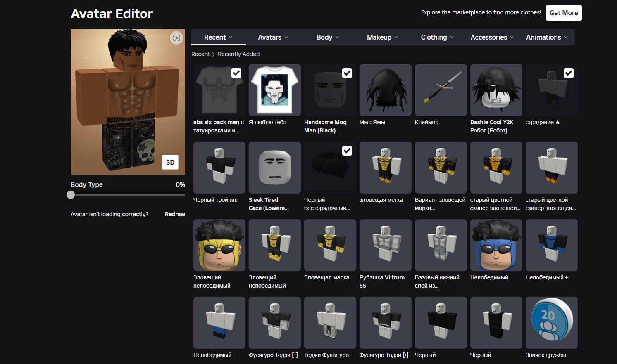Open the Animations dropdown menu
The height and width of the screenshot is (364, 617).
click(547, 37)
